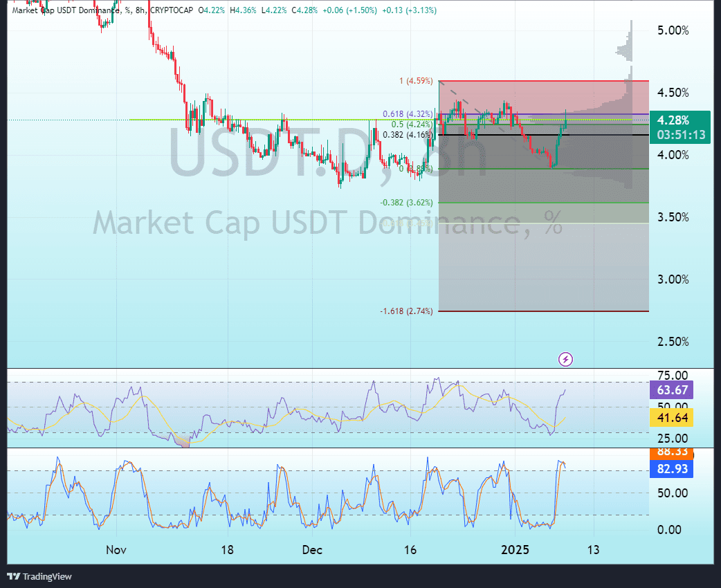Click the stochastic value label 82.93
This screenshot has width=721, height=588.
coord(671,469)
